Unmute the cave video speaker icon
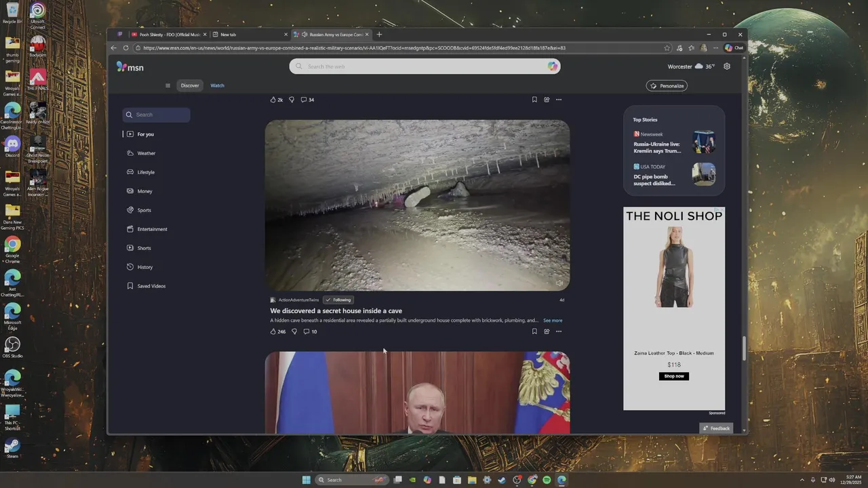The height and width of the screenshot is (488, 868). [559, 283]
